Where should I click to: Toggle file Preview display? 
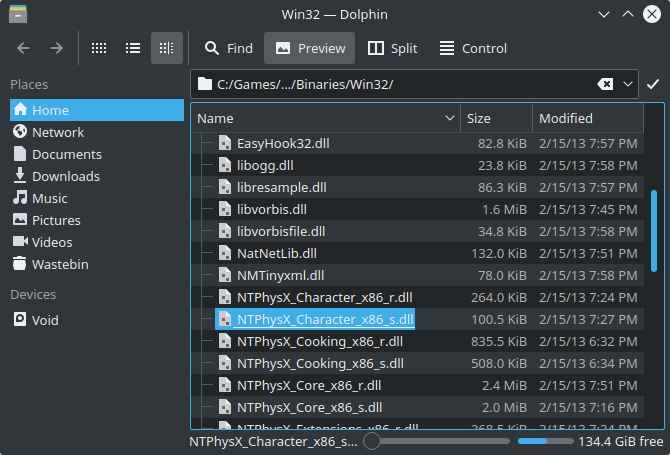pyautogui.click(x=309, y=48)
